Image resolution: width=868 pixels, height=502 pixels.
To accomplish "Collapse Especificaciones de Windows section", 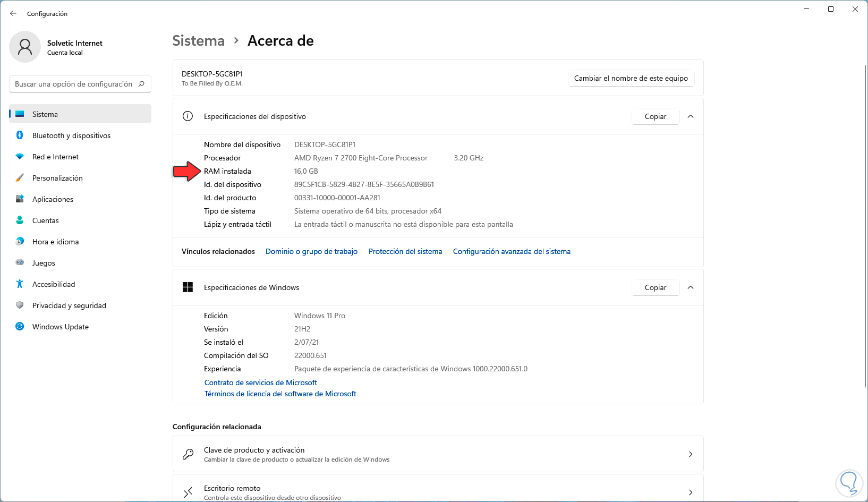I will pos(691,287).
